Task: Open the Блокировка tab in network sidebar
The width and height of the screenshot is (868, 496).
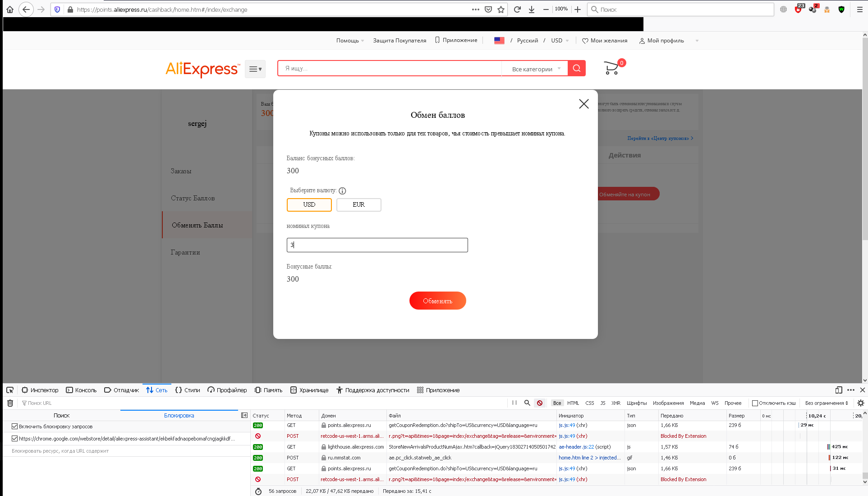Action: pos(179,415)
